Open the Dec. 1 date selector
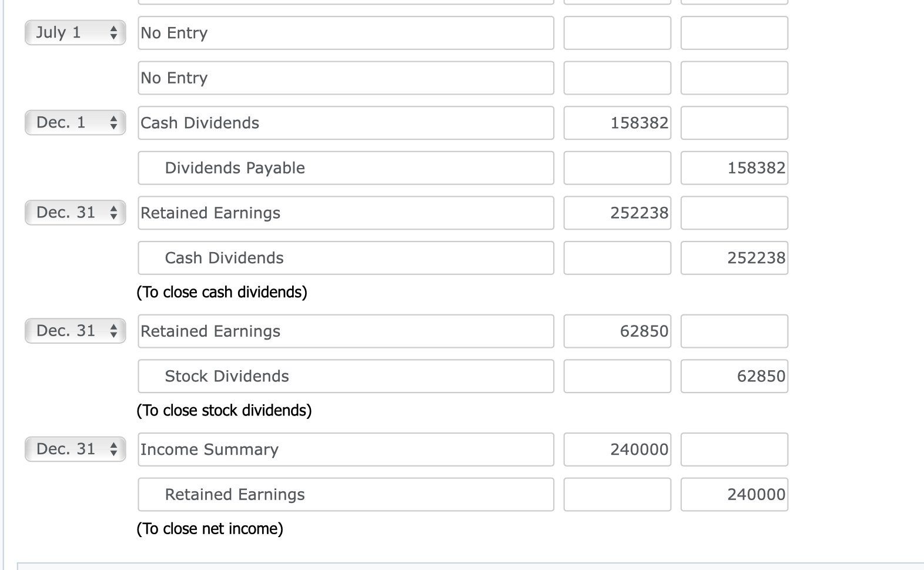The width and height of the screenshot is (924, 570). pyautogui.click(x=75, y=123)
